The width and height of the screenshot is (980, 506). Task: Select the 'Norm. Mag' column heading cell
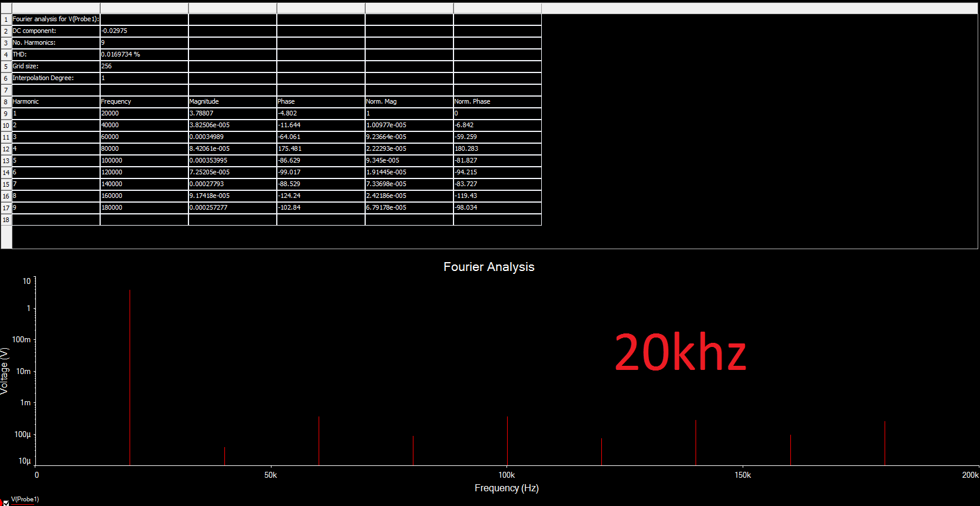[x=409, y=102]
